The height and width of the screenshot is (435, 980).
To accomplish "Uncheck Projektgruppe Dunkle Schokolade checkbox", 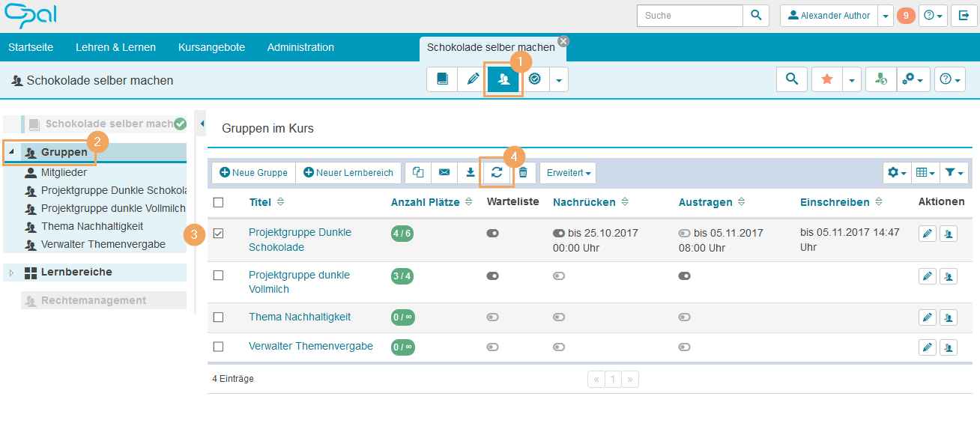I will click(220, 233).
